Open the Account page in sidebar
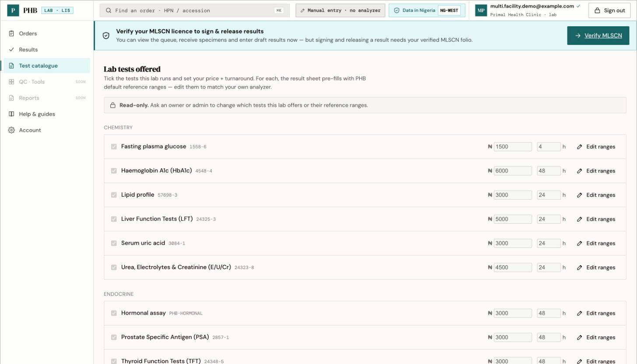Image resolution: width=637 pixels, height=364 pixels. coord(47,130)
